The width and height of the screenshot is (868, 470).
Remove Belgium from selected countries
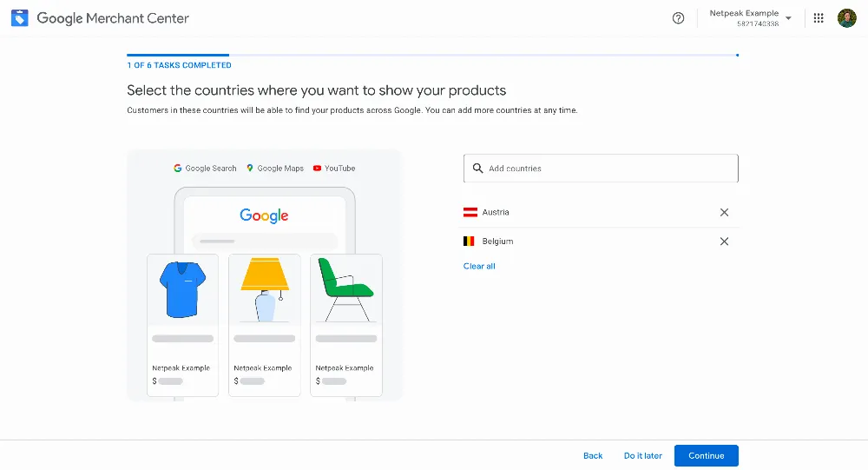point(724,242)
